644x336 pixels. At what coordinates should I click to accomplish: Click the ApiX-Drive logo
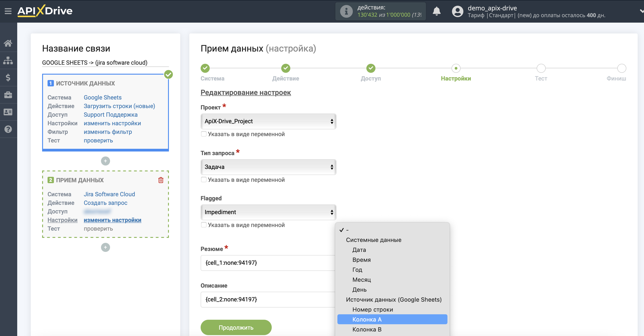pyautogui.click(x=45, y=11)
